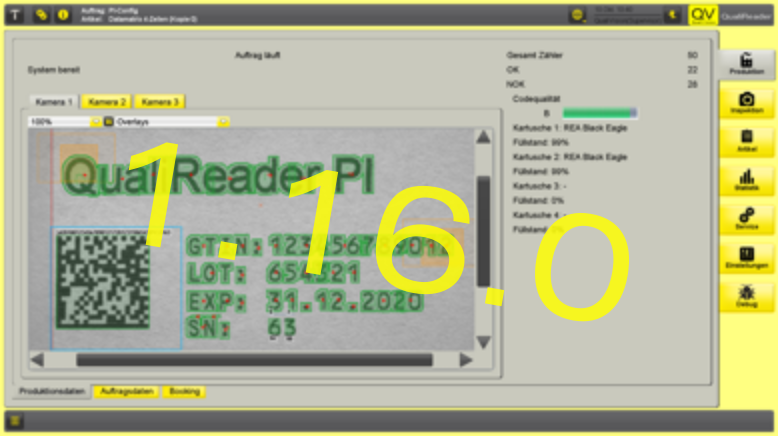Click scroll up arrow of image view
This screenshot has width=778, height=436.
tap(483, 137)
